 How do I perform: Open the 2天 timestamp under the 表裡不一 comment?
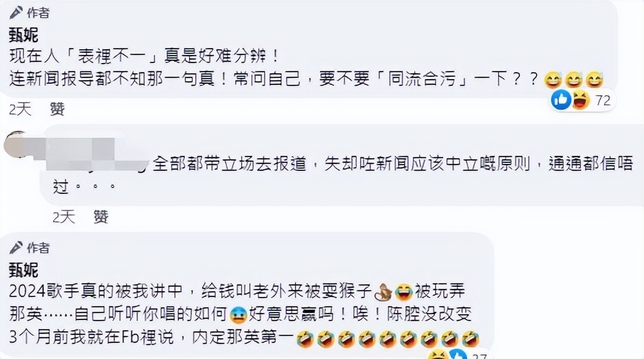pyautogui.click(x=20, y=109)
